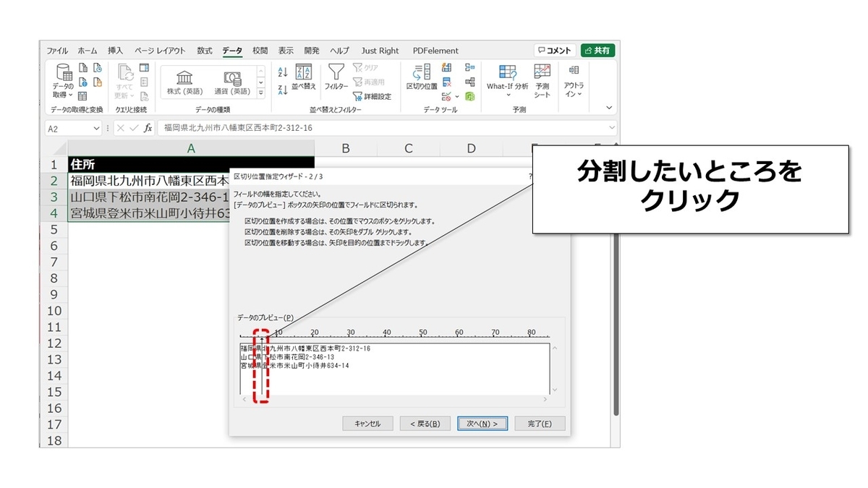This screenshot has width=868, height=488.
Task: Open the Just Right tab
Action: click(x=380, y=51)
